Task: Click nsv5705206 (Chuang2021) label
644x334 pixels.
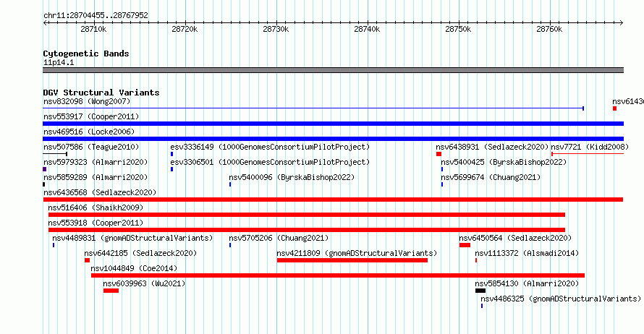Action: tap(279, 238)
